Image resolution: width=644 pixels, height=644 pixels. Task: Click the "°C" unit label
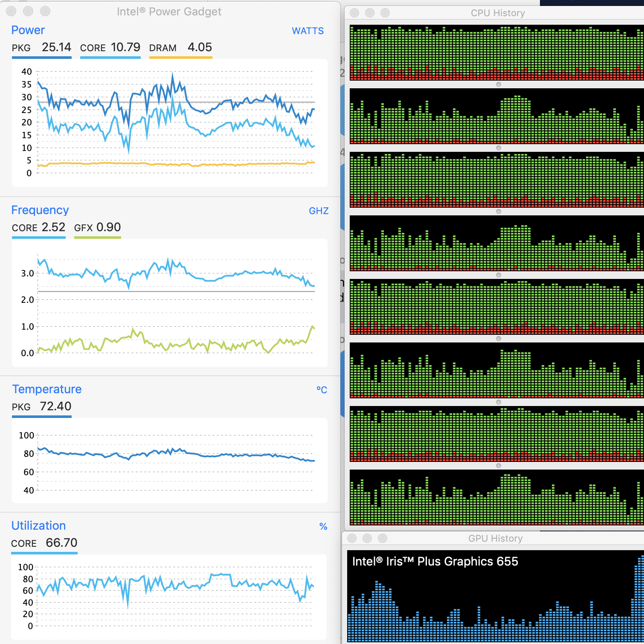click(x=322, y=390)
